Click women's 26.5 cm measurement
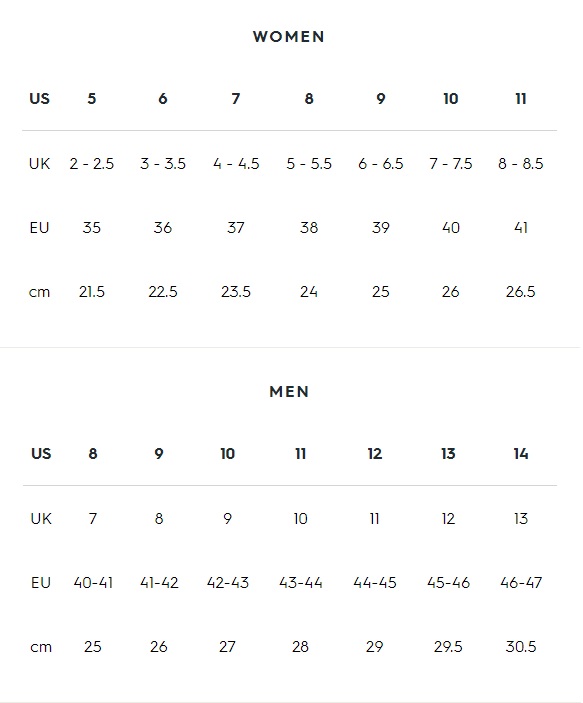Viewport: 583px width, 703px height. (x=521, y=292)
